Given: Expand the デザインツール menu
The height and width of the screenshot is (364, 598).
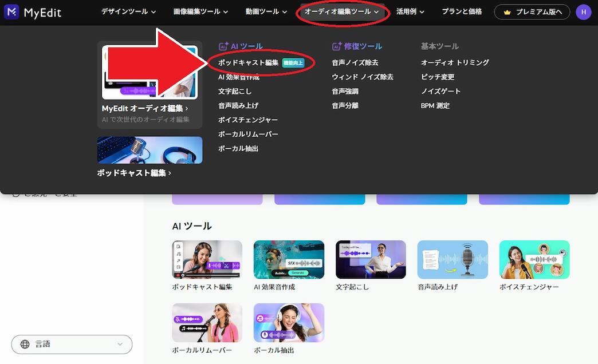Looking at the screenshot, I should pyautogui.click(x=128, y=12).
